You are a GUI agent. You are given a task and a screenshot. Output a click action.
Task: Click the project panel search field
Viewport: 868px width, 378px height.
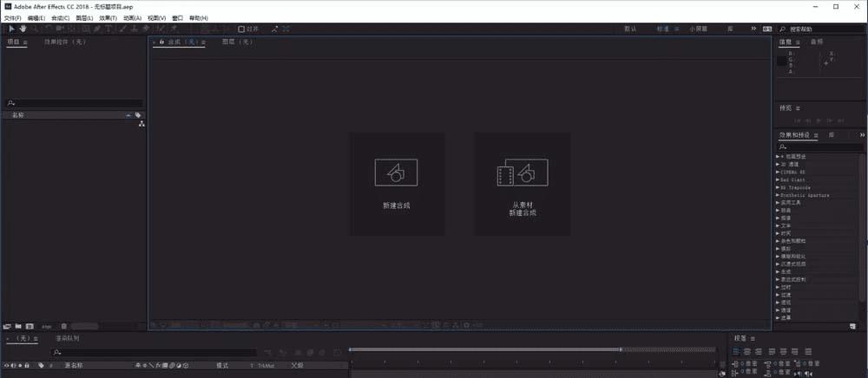tap(74, 103)
